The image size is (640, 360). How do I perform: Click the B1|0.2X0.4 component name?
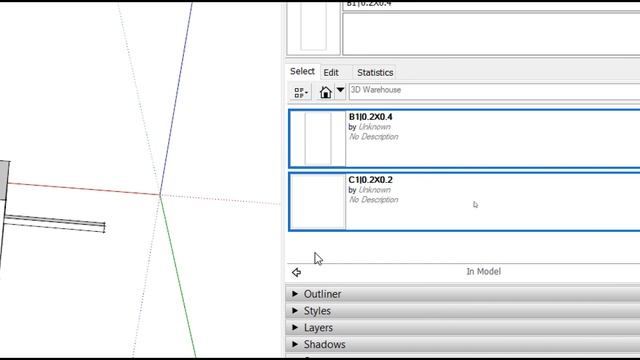[x=370, y=117]
